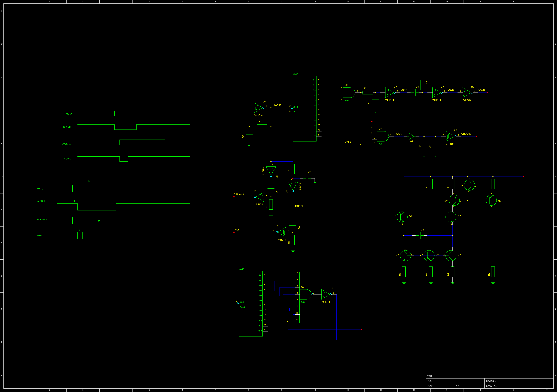
Task: Select the VSYN waveform label
Action: tap(40, 236)
